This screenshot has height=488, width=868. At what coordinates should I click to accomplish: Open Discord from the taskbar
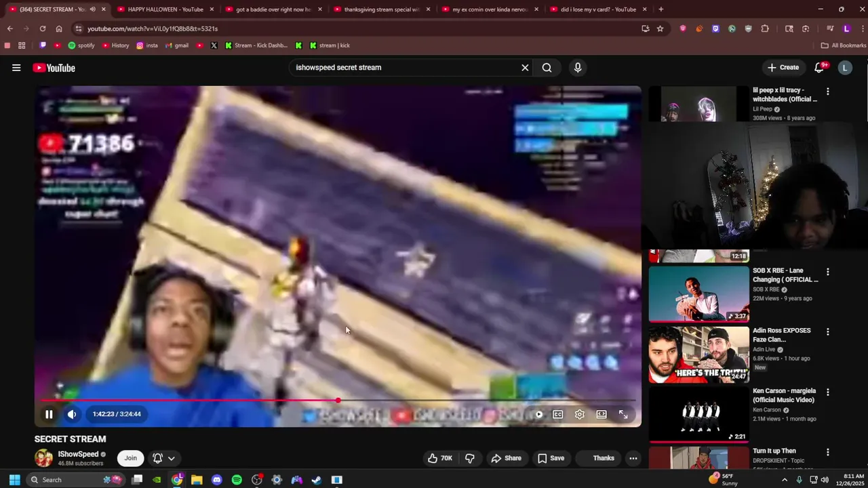point(216,480)
